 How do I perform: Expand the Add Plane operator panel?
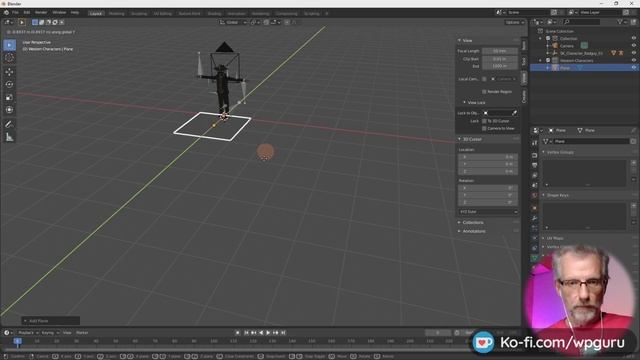tap(51, 321)
